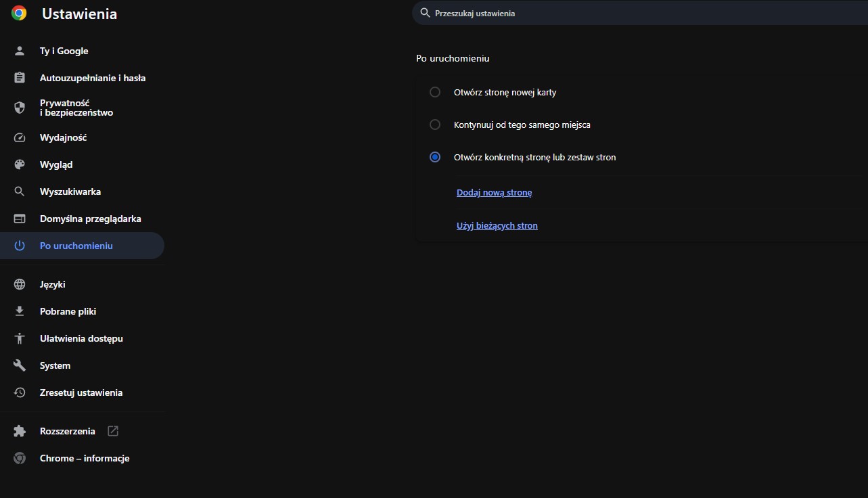Click the wrench icon for System
Screen dimensions: 868x498
[x=20, y=365]
